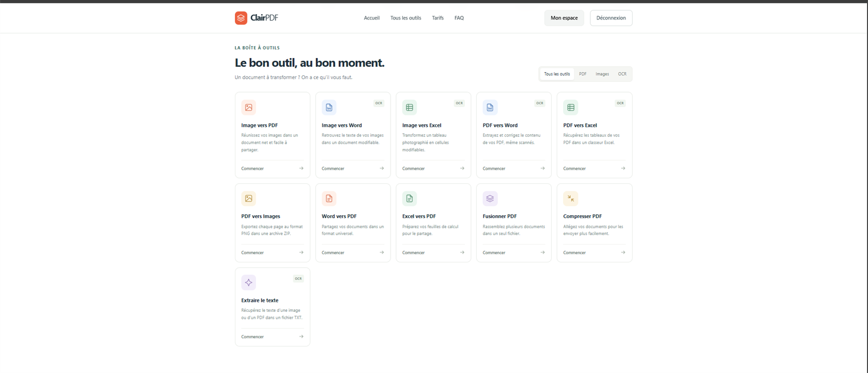Click the Déconnexion button

click(x=611, y=18)
